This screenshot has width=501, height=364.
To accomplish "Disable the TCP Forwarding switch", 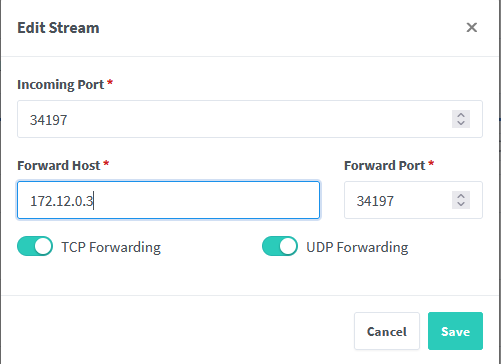I will (x=35, y=246).
